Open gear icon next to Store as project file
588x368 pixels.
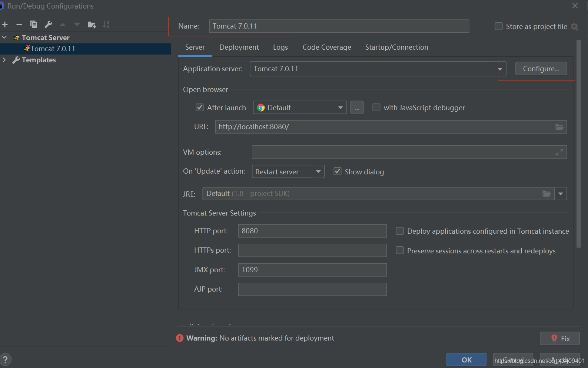click(x=574, y=26)
